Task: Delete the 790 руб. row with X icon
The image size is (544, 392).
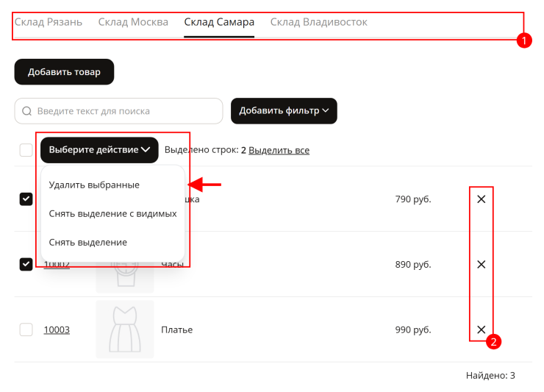Action: pyautogui.click(x=481, y=199)
